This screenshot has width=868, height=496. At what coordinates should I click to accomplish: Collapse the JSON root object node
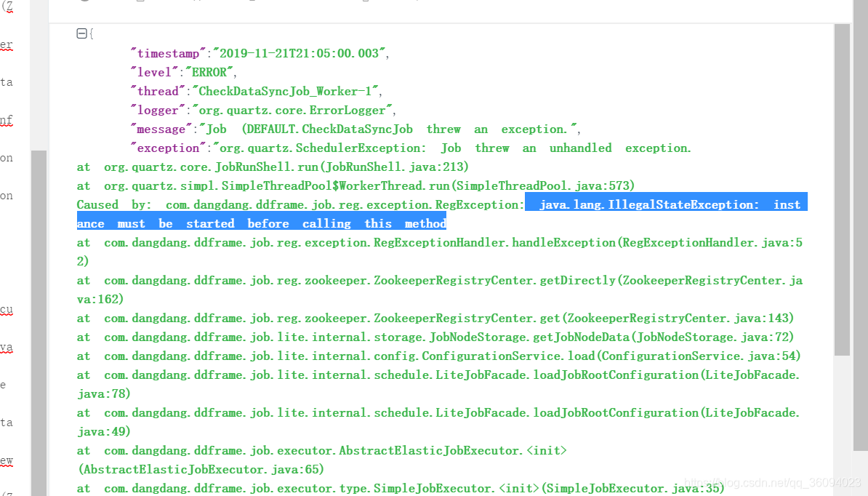(x=81, y=33)
